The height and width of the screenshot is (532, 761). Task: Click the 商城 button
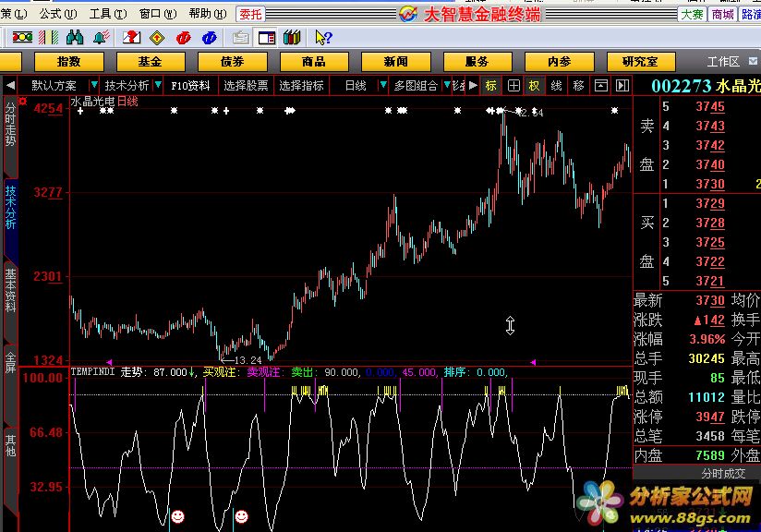(722, 14)
